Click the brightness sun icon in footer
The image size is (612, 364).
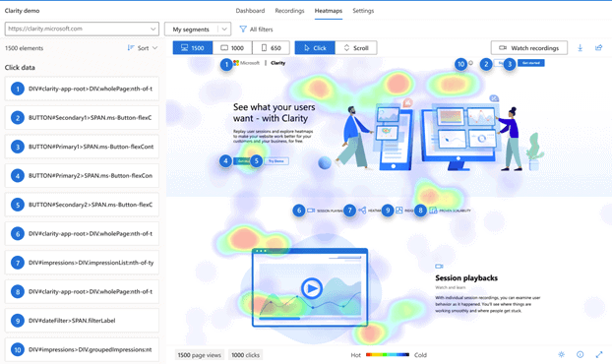tap(561, 354)
